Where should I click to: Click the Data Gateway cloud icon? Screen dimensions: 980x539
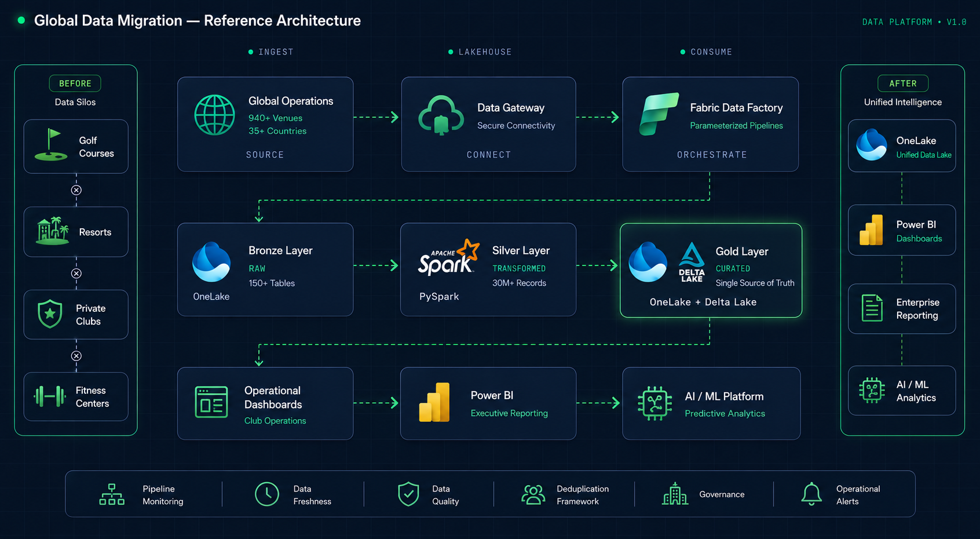click(441, 115)
